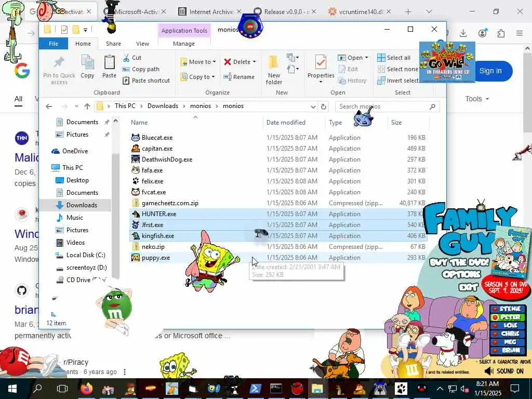Click the DeathwishDog.exe file icon
532x399 pixels.
(x=136, y=159)
